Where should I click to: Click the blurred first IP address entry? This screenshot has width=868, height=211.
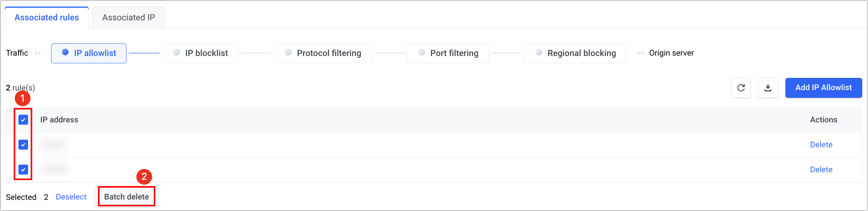pyautogui.click(x=54, y=145)
